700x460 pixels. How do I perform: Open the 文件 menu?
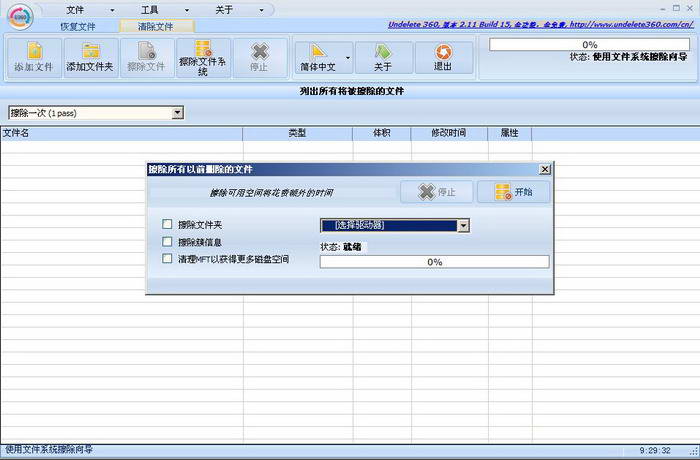pyautogui.click(x=75, y=10)
